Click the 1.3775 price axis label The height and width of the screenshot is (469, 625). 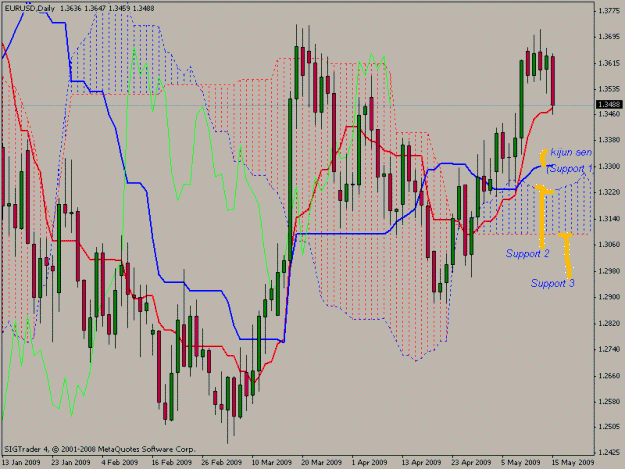pyautogui.click(x=609, y=11)
